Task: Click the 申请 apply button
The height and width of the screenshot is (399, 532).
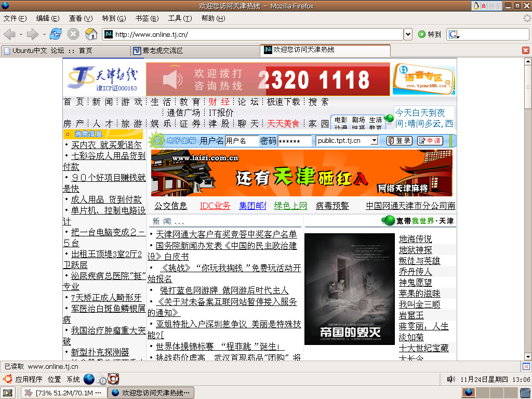Action: point(430,140)
